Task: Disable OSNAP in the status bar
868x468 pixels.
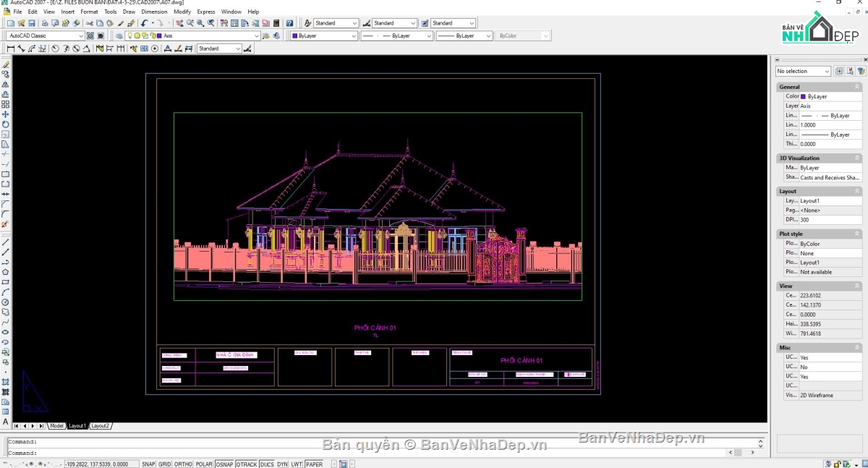Action: pyautogui.click(x=224, y=464)
